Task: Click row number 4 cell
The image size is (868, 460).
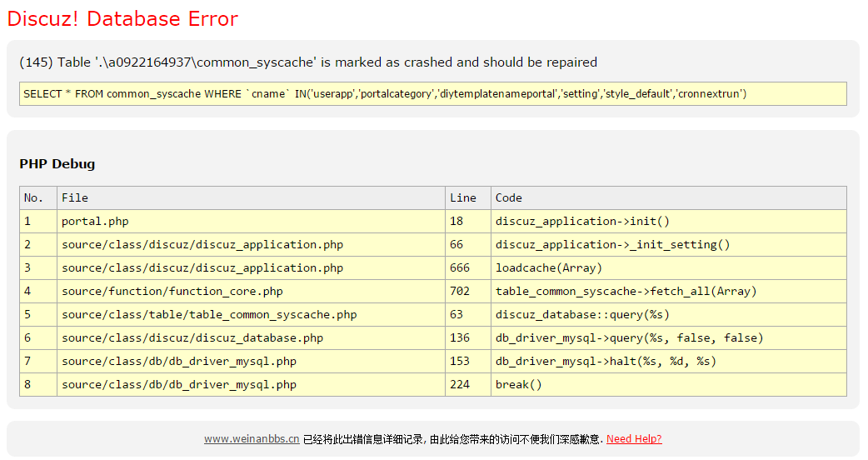Action: coord(38,291)
